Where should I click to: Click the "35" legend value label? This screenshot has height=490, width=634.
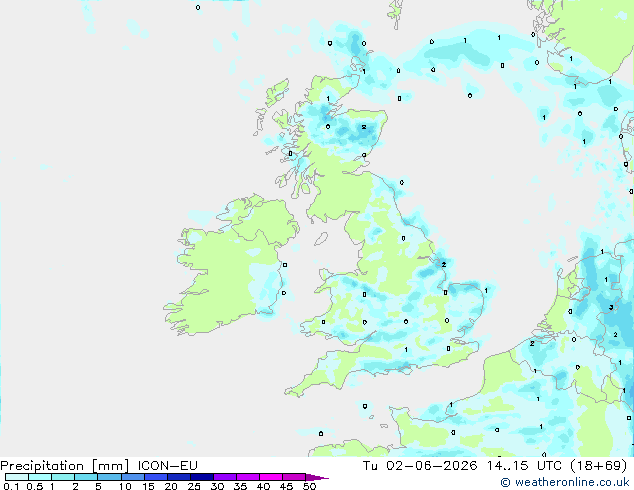click(x=241, y=486)
